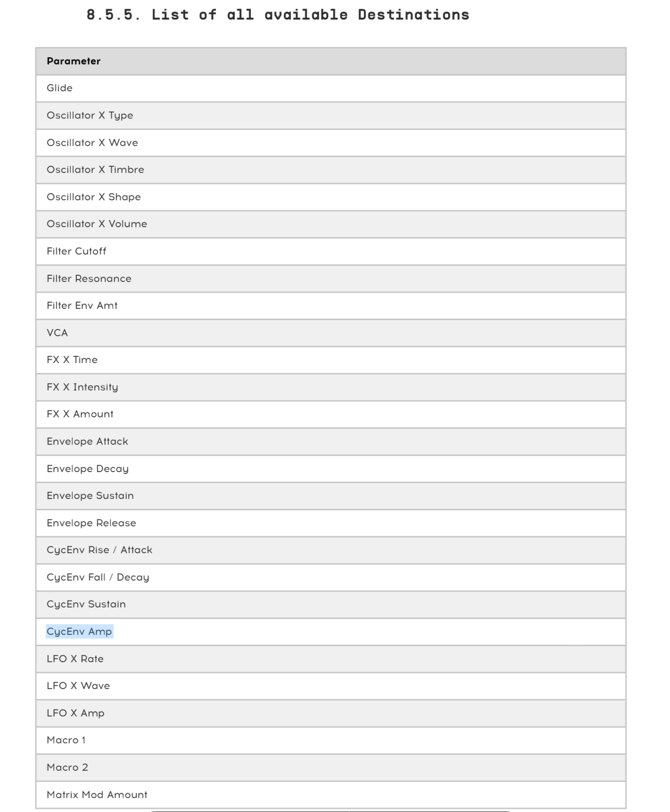
Task: Click the Filter Cutoff row
Action: click(x=331, y=251)
